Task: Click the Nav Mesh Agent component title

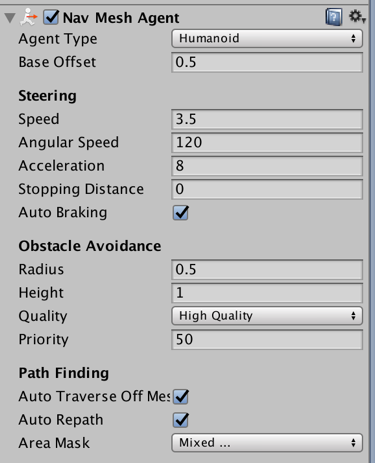Action: click(x=121, y=18)
